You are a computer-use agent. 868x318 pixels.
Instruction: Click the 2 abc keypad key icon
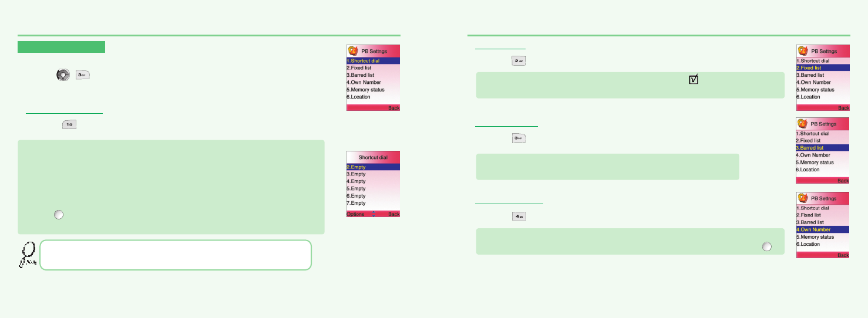tap(519, 61)
